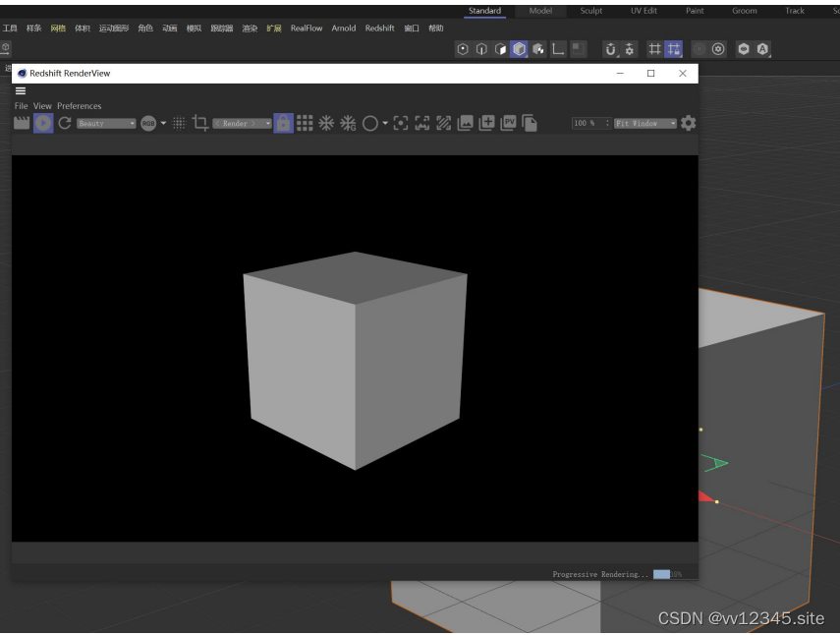Click the Redshift menu in the menu bar
This screenshot has height=635, width=840.
click(379, 29)
